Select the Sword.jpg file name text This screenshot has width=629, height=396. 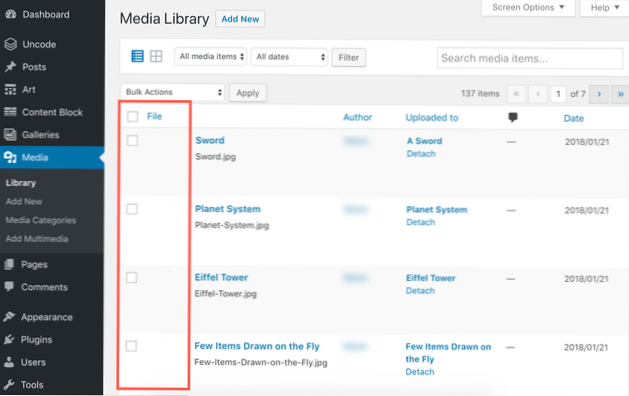click(x=215, y=156)
